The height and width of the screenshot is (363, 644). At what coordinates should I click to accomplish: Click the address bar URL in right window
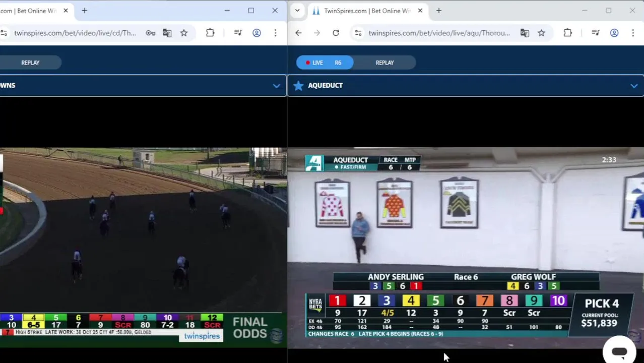point(439,33)
